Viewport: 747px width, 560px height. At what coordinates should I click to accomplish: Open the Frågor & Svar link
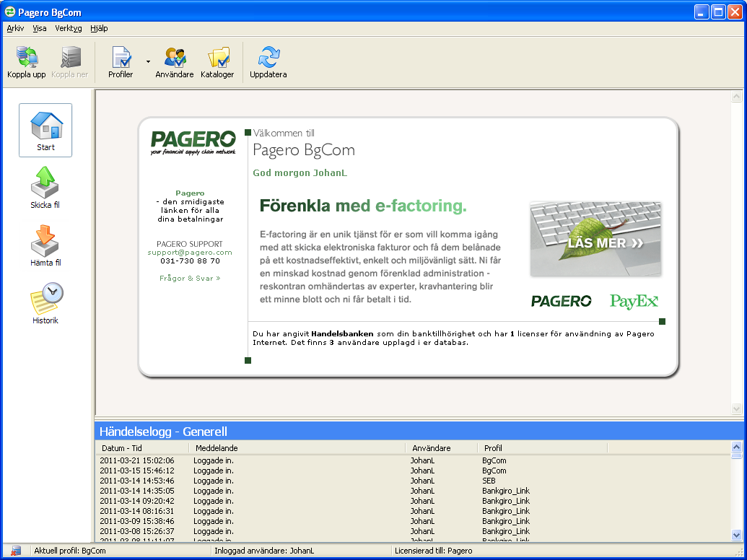tap(190, 278)
